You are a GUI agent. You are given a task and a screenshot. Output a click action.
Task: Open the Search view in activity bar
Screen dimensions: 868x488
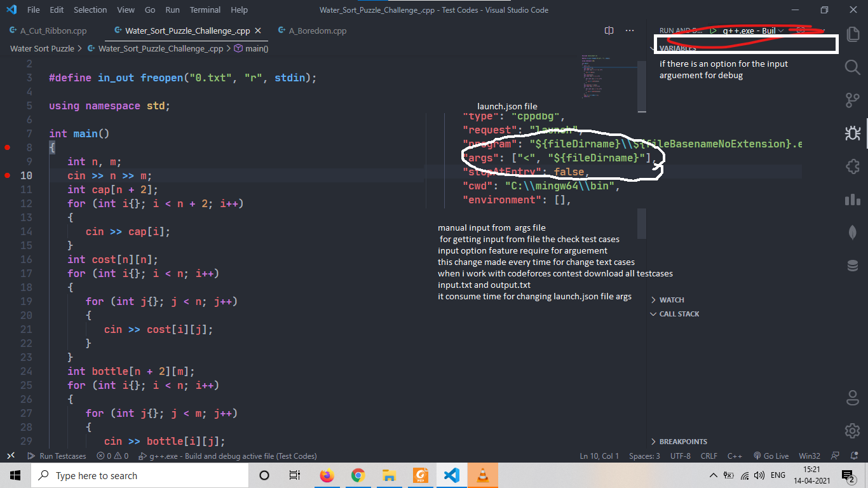click(852, 67)
